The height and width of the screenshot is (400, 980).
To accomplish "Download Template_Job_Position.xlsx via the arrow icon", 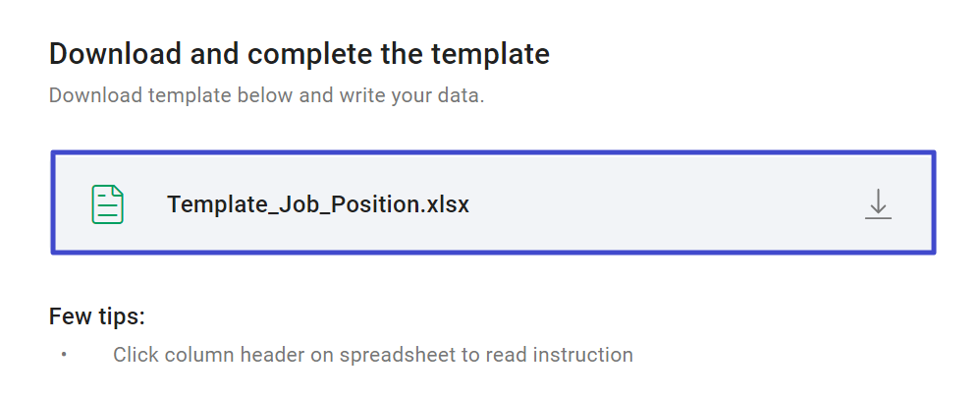I will (878, 204).
